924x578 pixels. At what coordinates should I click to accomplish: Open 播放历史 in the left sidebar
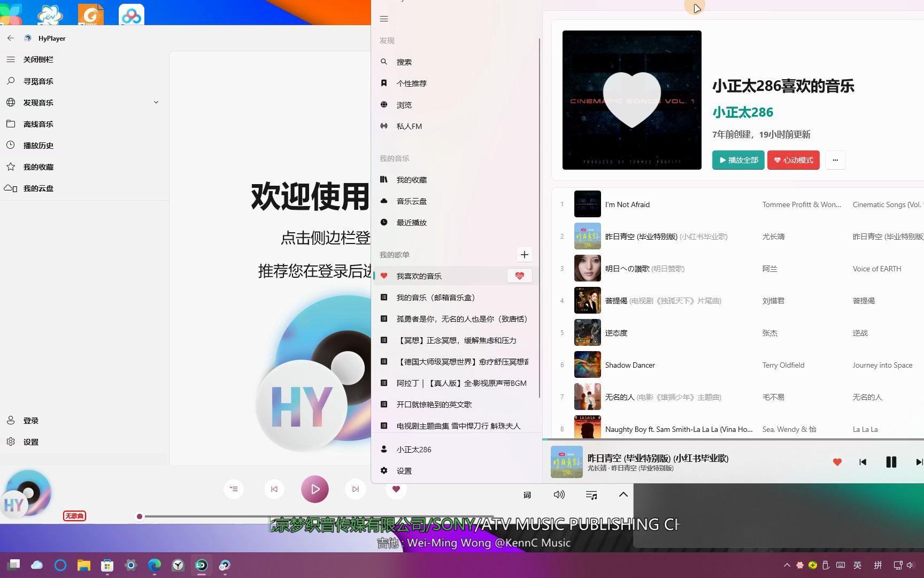[x=37, y=145]
